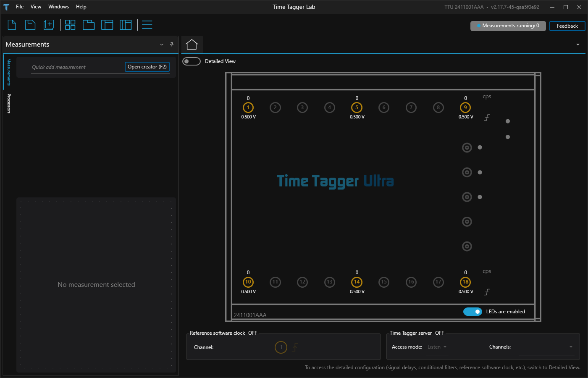Select the column layout toolbar icon
The image size is (588, 378).
tap(126, 25)
